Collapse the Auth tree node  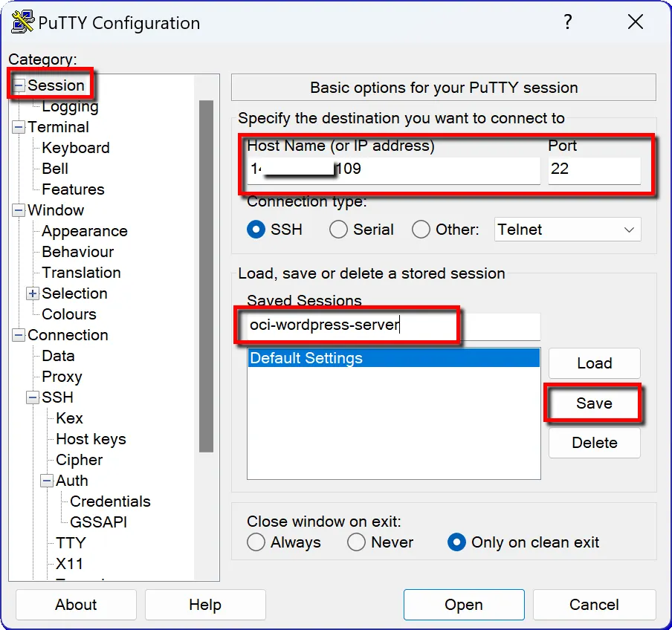[x=47, y=481]
